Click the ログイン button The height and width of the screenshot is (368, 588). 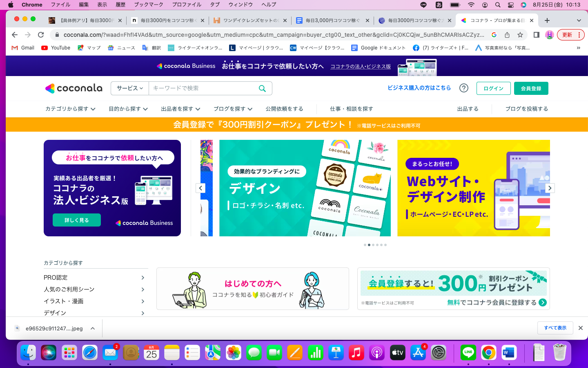pos(493,88)
